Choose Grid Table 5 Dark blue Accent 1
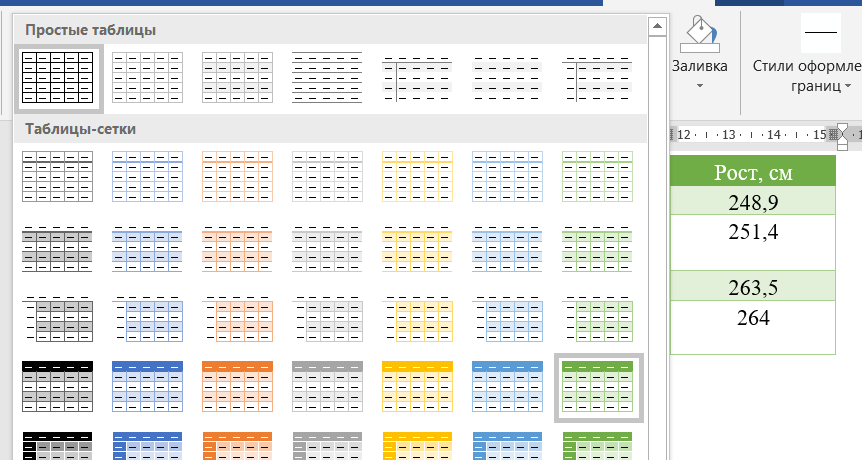 [x=147, y=446]
